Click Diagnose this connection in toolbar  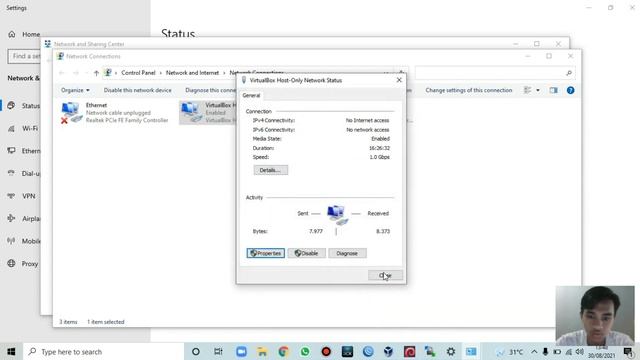pos(210,90)
